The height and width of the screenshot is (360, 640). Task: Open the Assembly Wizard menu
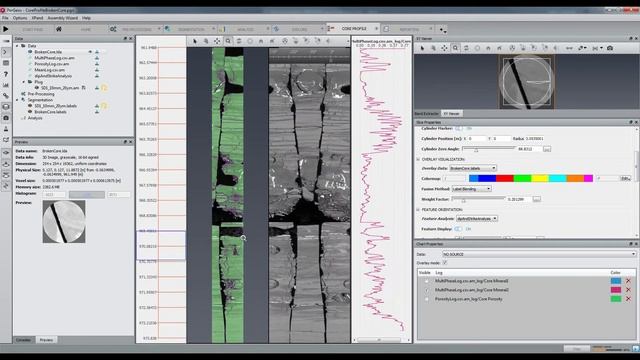click(62, 18)
